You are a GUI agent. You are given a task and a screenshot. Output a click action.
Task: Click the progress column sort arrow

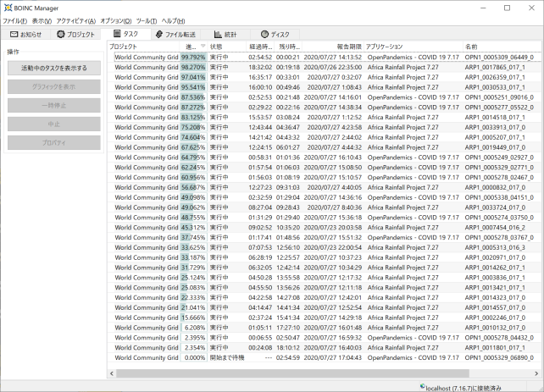[x=203, y=46]
